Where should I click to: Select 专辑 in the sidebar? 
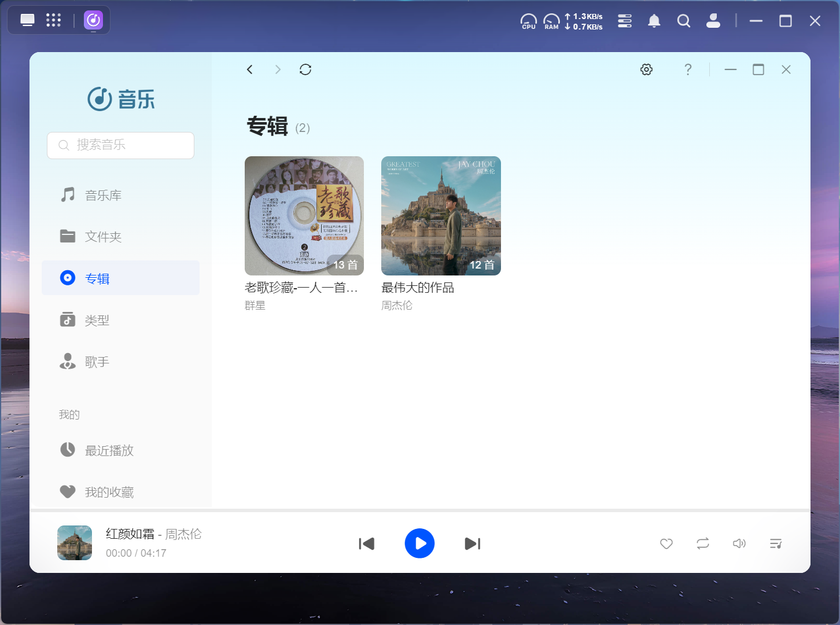point(120,278)
